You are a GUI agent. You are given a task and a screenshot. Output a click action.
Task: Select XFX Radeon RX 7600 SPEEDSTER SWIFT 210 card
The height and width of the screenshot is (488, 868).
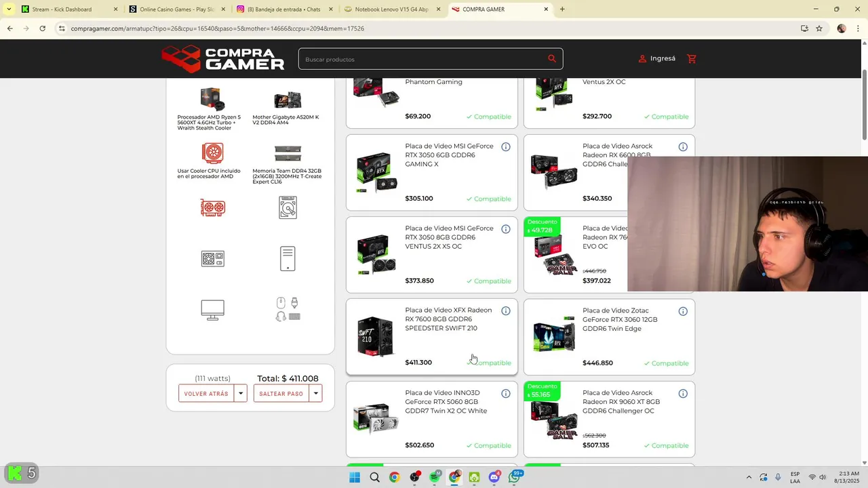pos(432,337)
